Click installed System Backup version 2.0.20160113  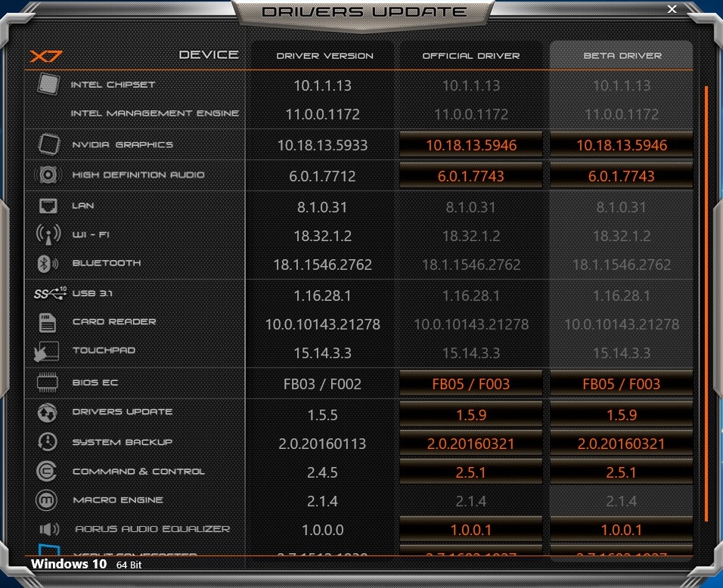coord(322,444)
